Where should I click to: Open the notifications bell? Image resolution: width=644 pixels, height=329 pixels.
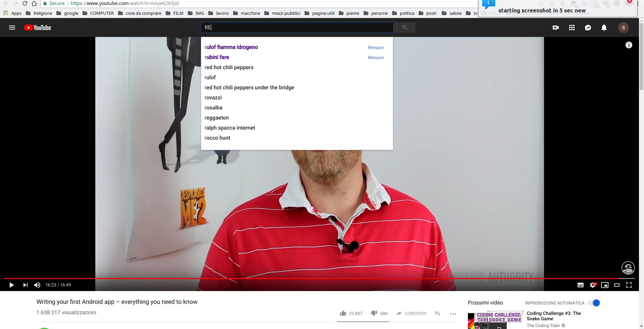tap(604, 28)
